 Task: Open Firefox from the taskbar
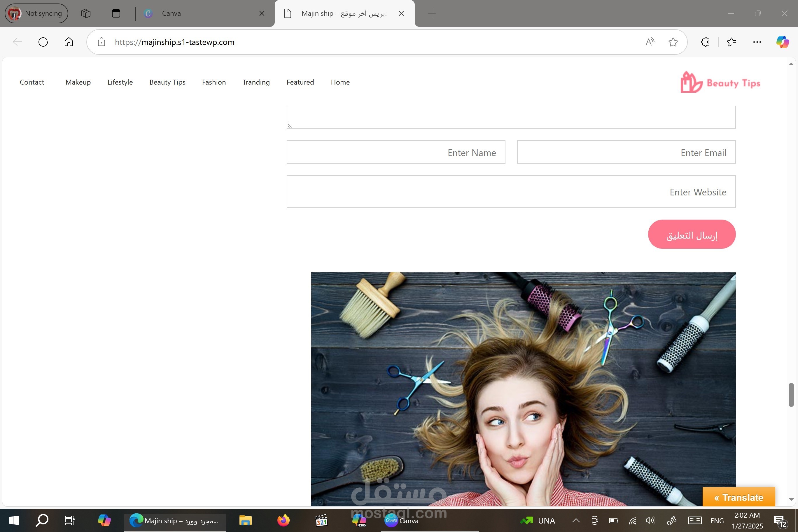pyautogui.click(x=283, y=520)
